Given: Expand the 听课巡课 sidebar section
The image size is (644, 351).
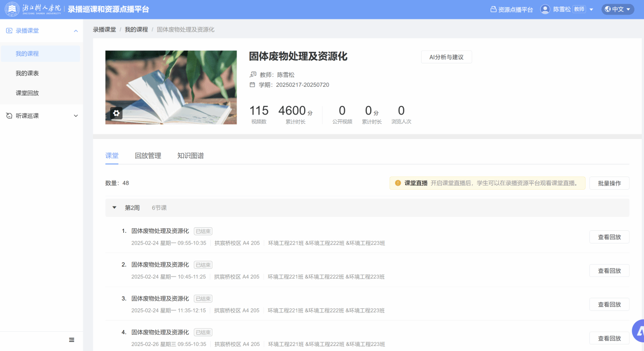Looking at the screenshot, I should pos(76,116).
